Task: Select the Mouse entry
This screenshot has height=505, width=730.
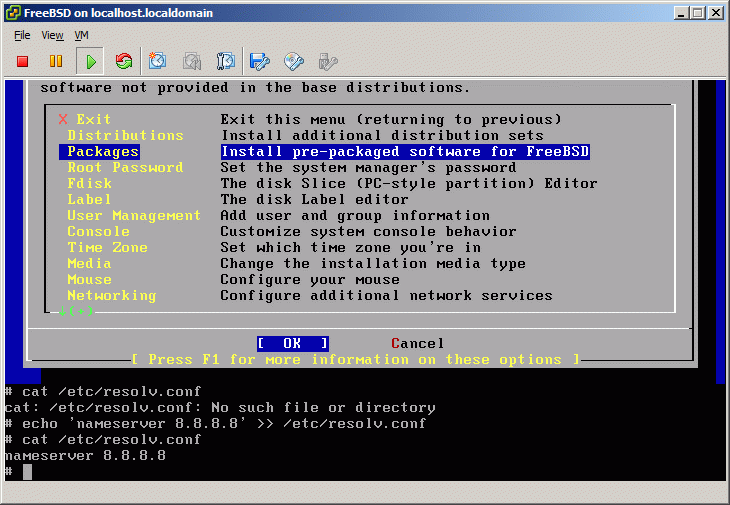Action: 89,279
